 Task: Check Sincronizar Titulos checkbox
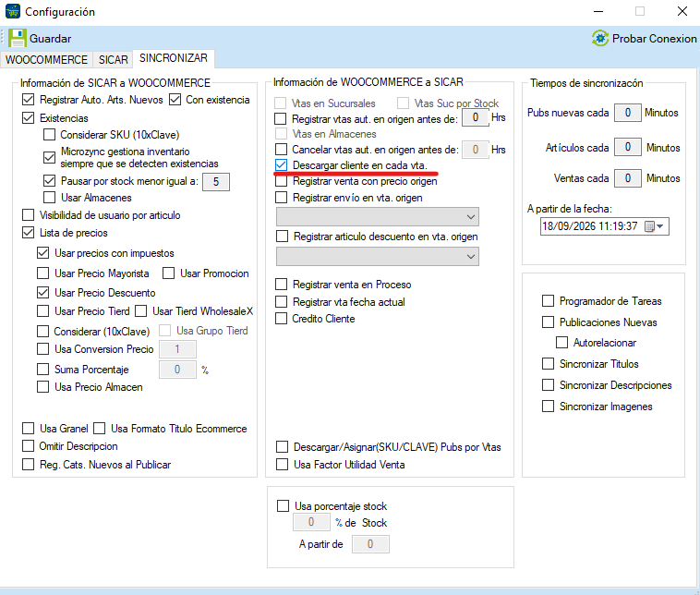548,364
